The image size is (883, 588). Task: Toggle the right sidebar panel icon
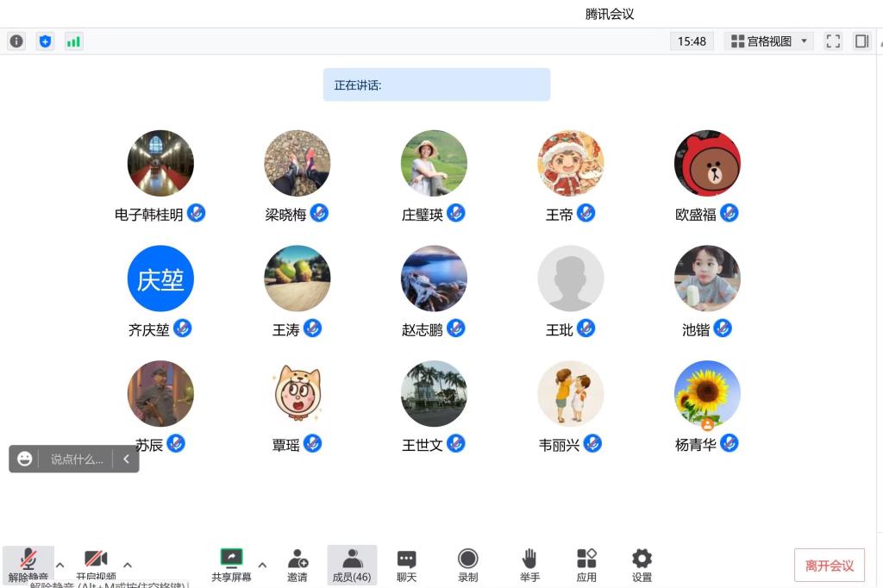click(861, 41)
